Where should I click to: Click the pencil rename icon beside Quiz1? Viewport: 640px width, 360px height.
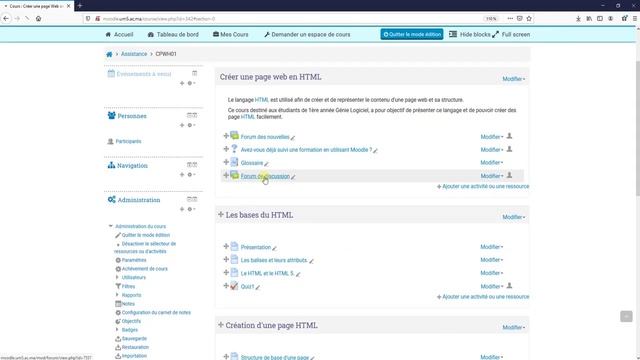coord(258,287)
